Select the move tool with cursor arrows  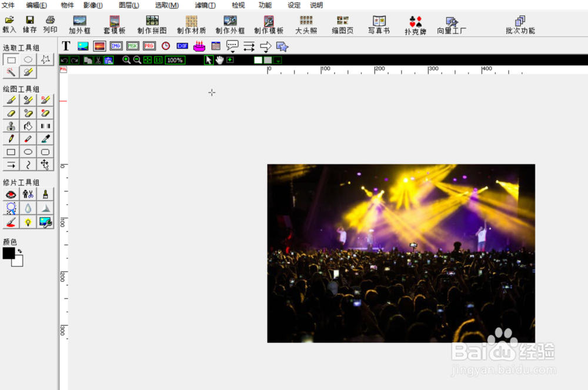[45, 165]
